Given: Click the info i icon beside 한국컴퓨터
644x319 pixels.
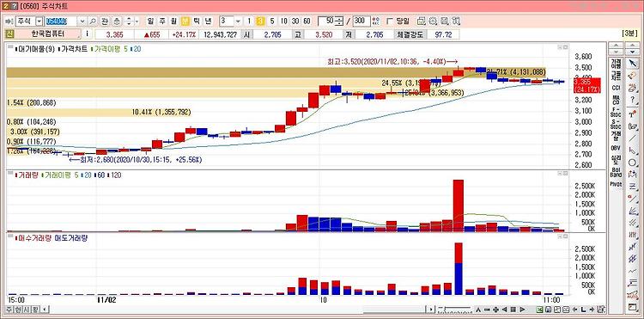Looking at the screenshot, I should coord(87,34).
